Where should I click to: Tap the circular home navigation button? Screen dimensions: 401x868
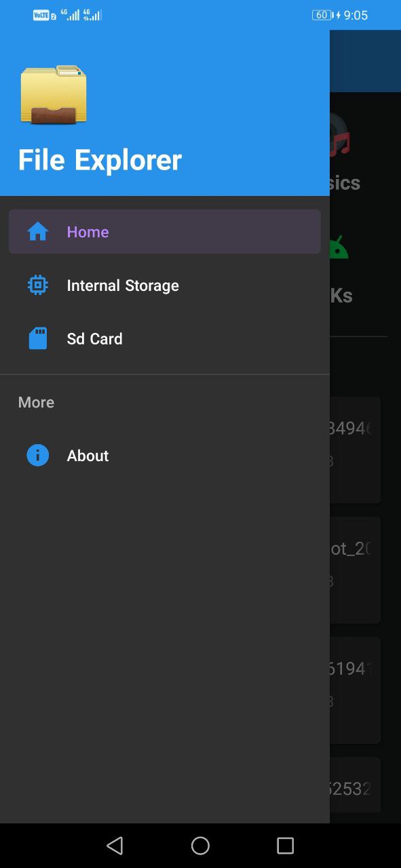click(x=200, y=846)
